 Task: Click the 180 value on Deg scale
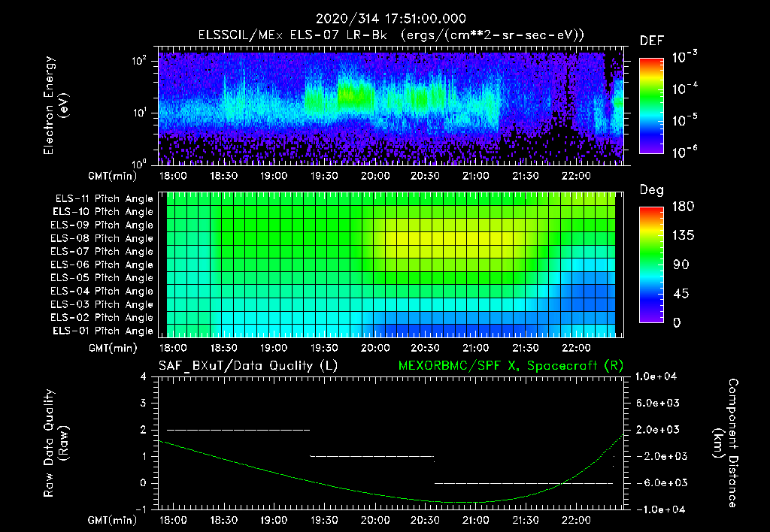coord(683,206)
